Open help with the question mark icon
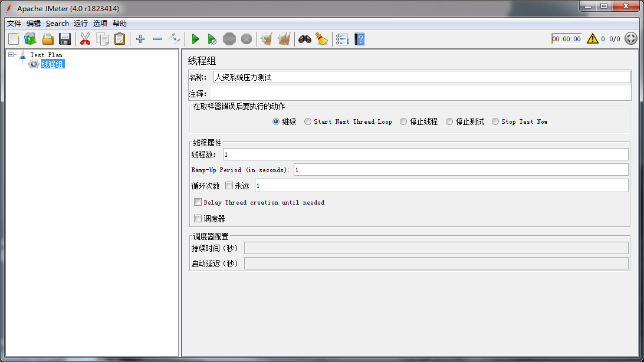The width and height of the screenshot is (644, 362). (x=359, y=39)
